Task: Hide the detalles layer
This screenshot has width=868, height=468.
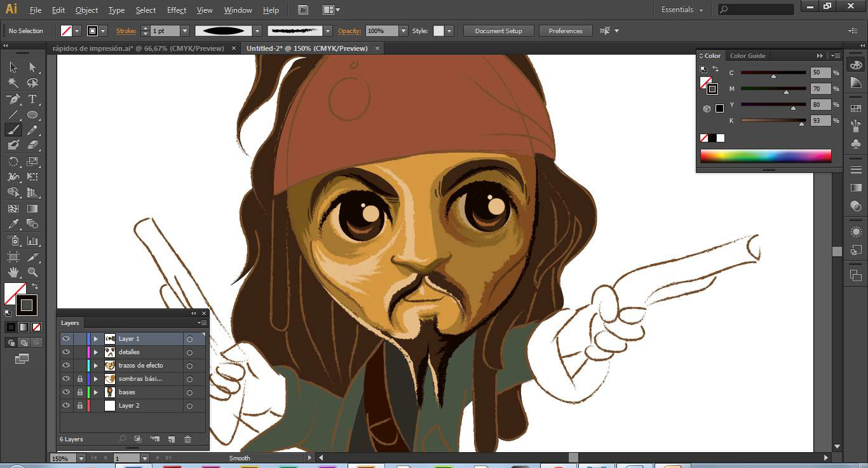Action: [x=66, y=352]
